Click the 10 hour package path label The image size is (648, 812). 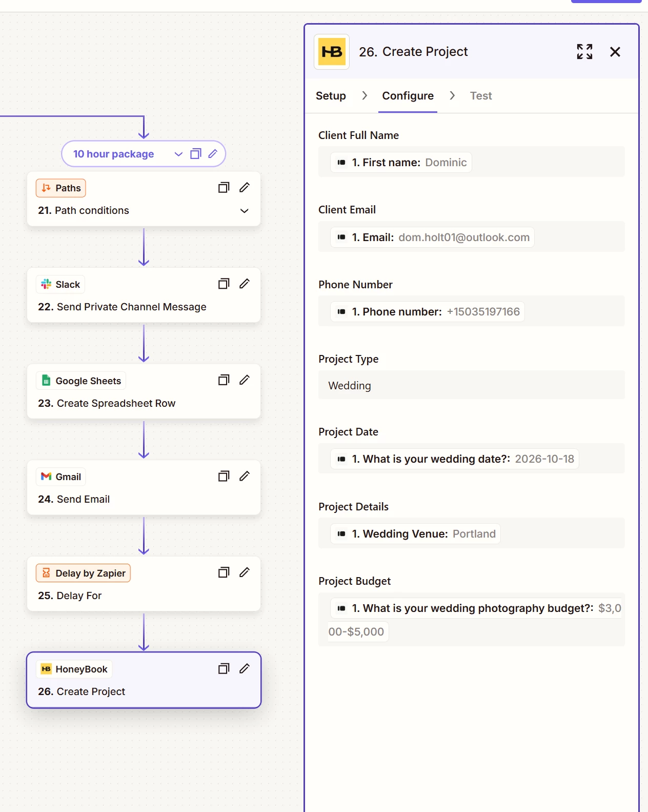click(113, 154)
